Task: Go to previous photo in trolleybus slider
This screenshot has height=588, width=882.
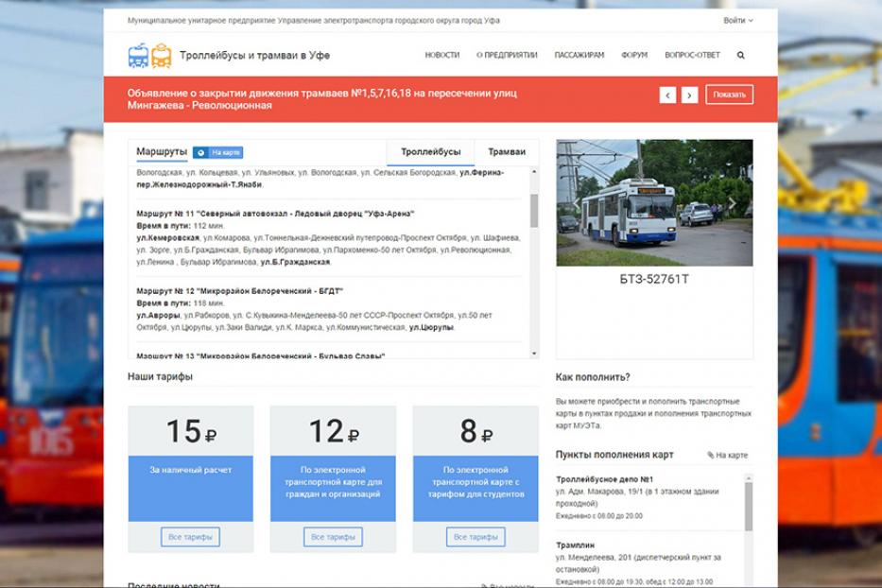Action: pyautogui.click(x=576, y=203)
